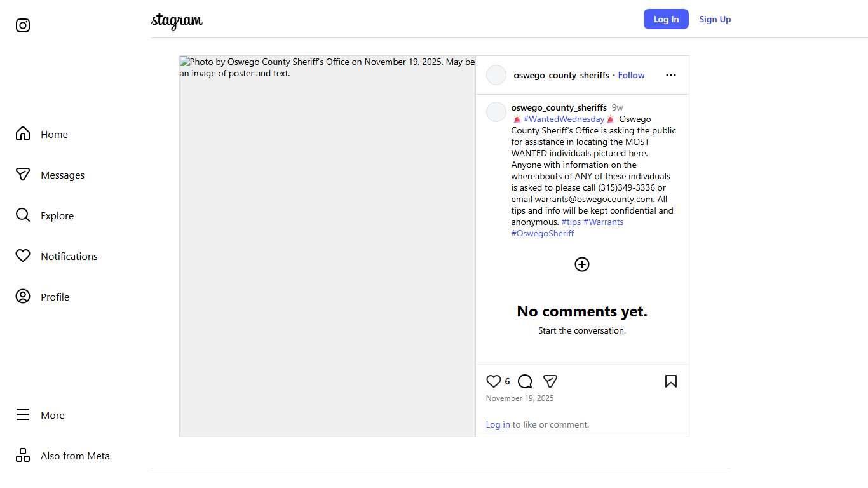
Task: Like the post with heart icon
Action: point(493,381)
